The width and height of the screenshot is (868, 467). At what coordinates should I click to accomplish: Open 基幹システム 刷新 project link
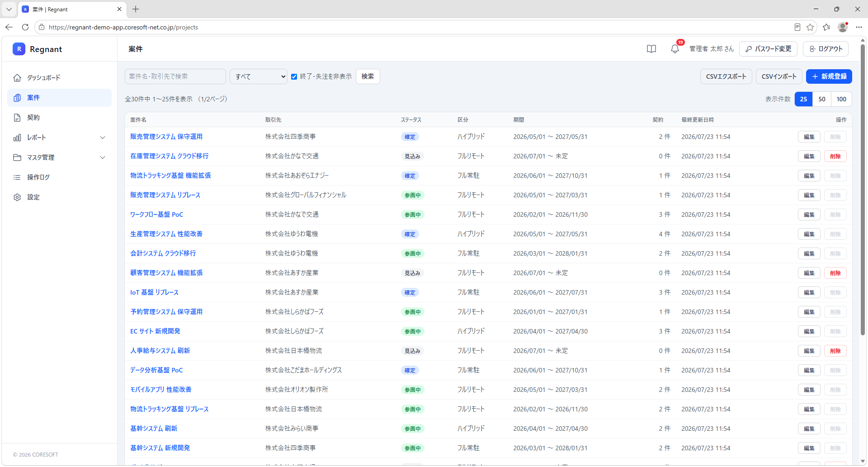pos(154,429)
